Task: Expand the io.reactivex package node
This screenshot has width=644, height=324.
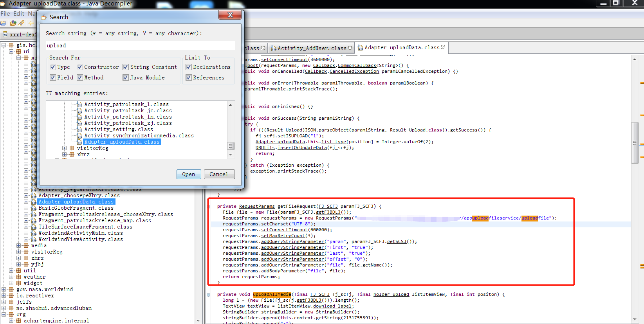Action: pyautogui.click(x=4, y=296)
